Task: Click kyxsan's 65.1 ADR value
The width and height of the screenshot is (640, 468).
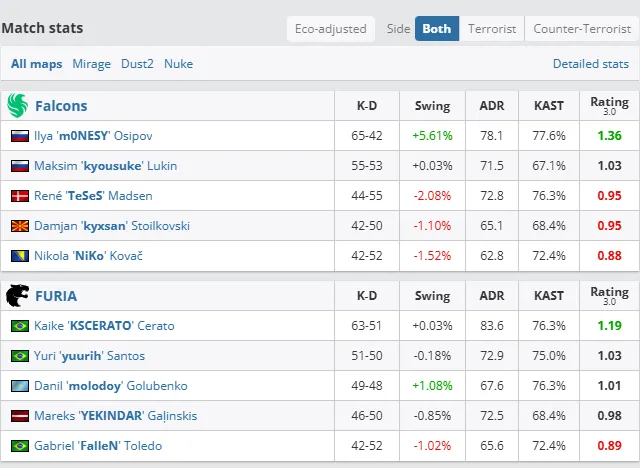Action: click(492, 226)
